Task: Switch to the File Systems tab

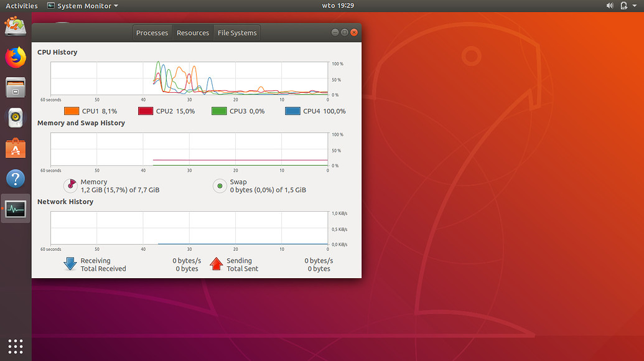Action: pyautogui.click(x=236, y=32)
